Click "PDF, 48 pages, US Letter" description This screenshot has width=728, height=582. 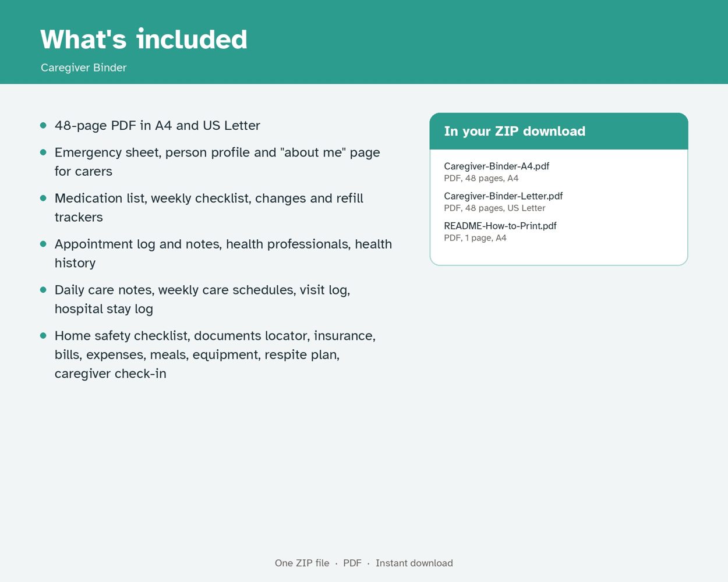[494, 208]
